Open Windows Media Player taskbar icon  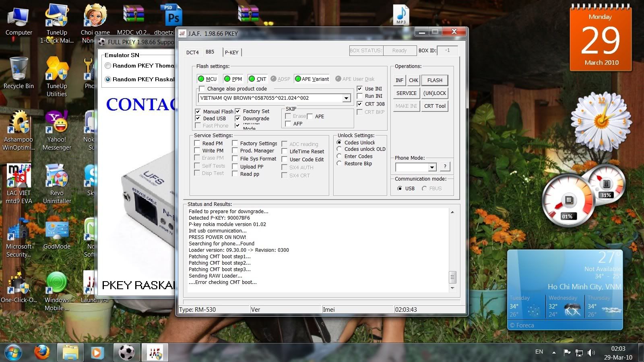97,352
